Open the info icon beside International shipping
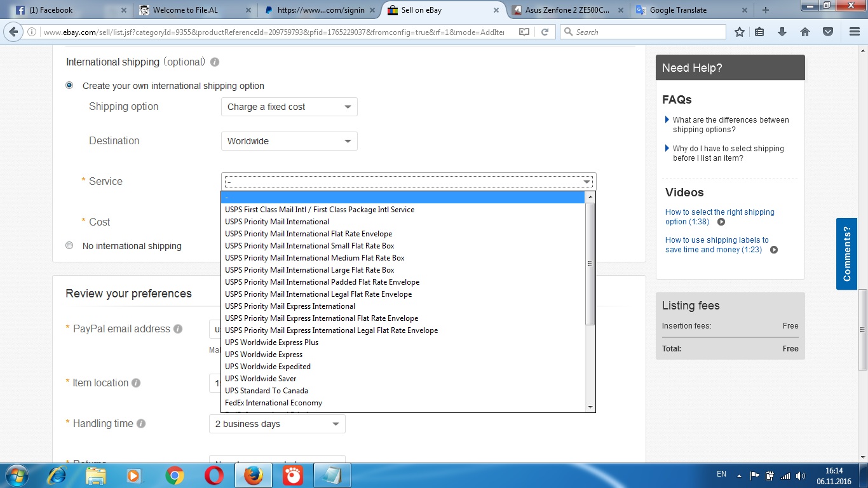This screenshot has height=488, width=868. pos(215,62)
